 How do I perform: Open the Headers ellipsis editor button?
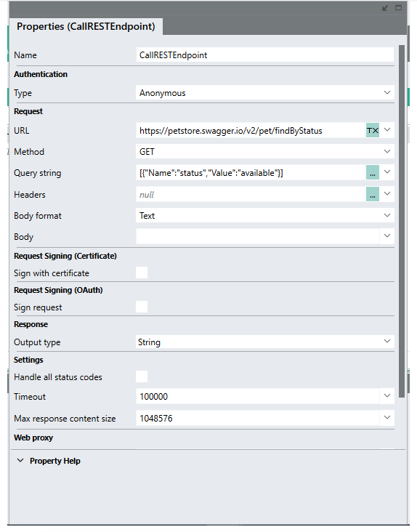pos(372,194)
